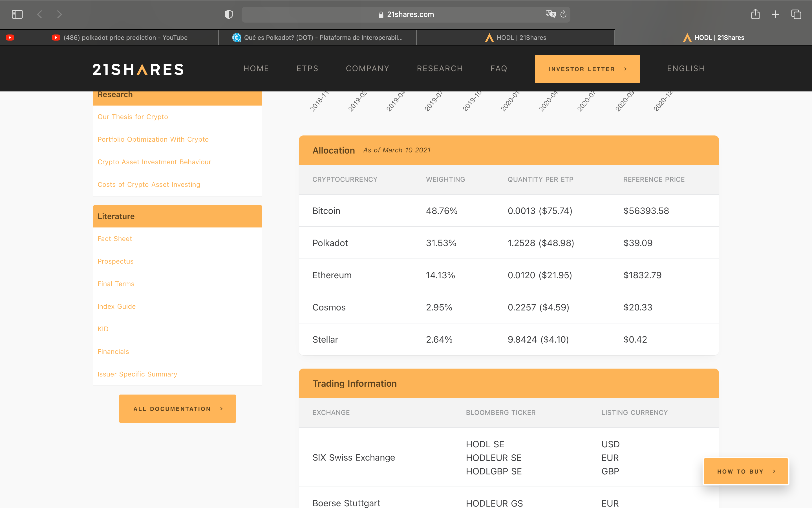Open the Index Guide link

click(116, 306)
